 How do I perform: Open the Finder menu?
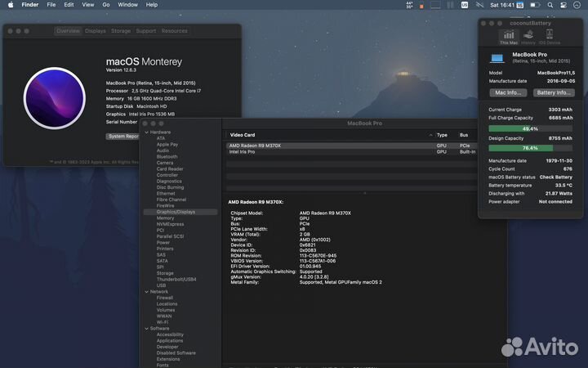[30, 5]
